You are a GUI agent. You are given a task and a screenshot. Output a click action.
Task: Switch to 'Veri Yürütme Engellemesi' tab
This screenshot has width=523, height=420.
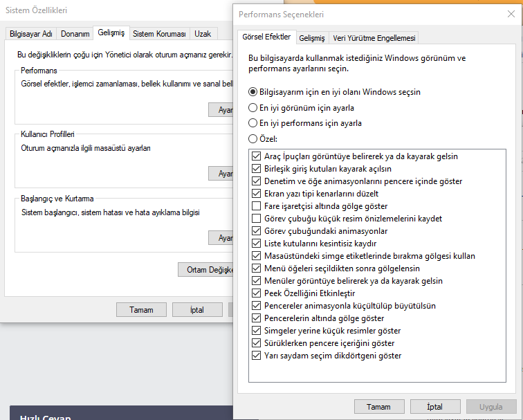click(374, 38)
